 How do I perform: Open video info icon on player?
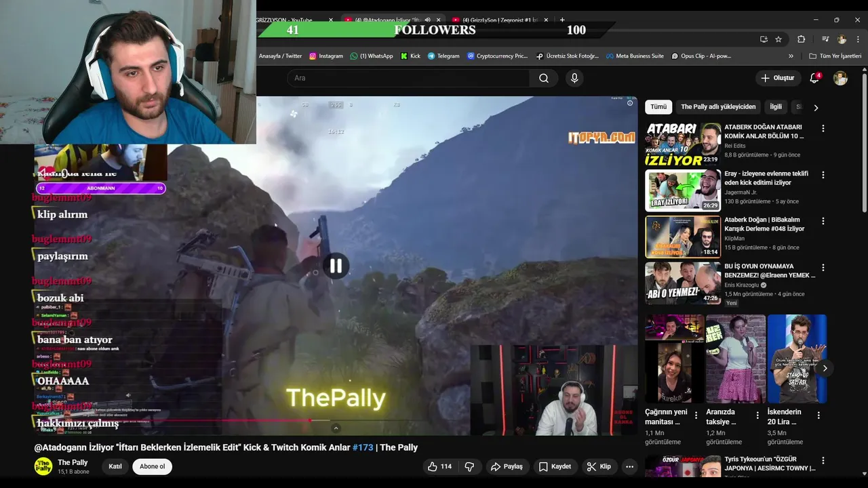pyautogui.click(x=630, y=103)
